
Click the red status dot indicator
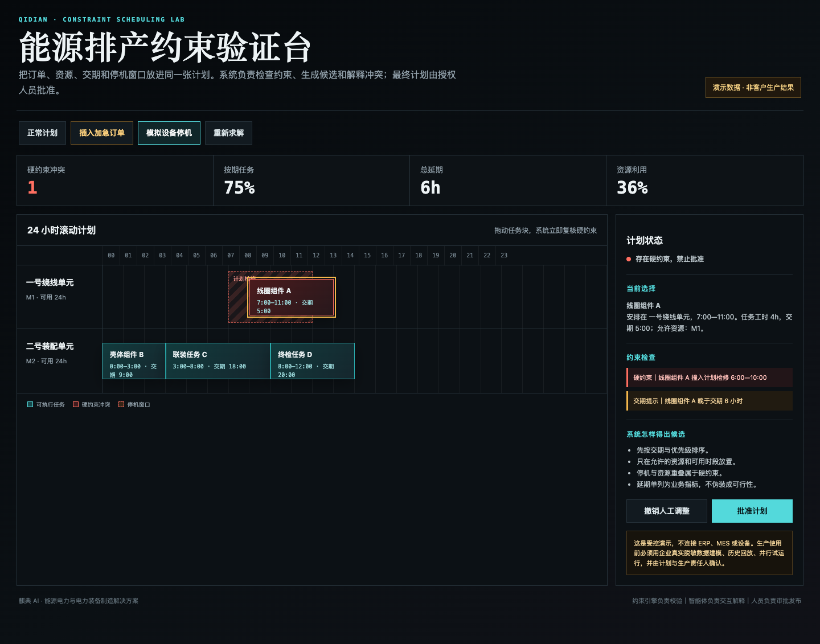pyautogui.click(x=629, y=259)
